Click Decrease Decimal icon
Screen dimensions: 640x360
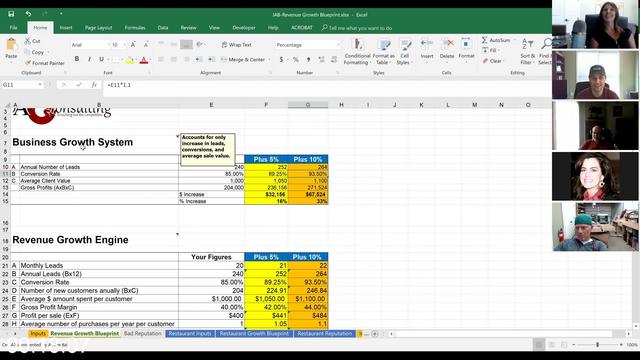(334, 60)
